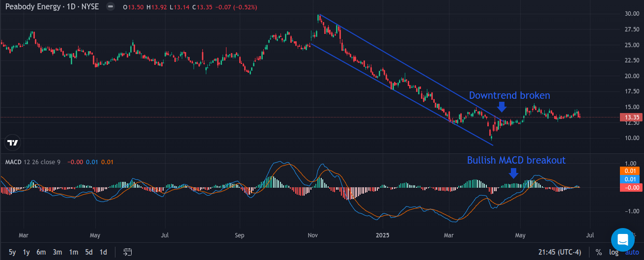Image resolution: width=644 pixels, height=260 pixels.
Task: Open the go-to-date calendar icon
Action: [128, 252]
